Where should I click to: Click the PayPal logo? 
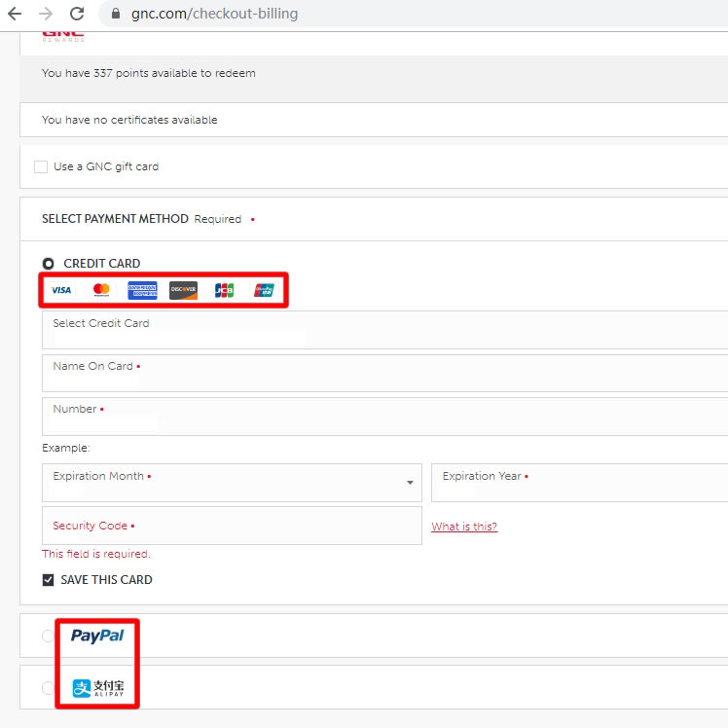pos(97,636)
